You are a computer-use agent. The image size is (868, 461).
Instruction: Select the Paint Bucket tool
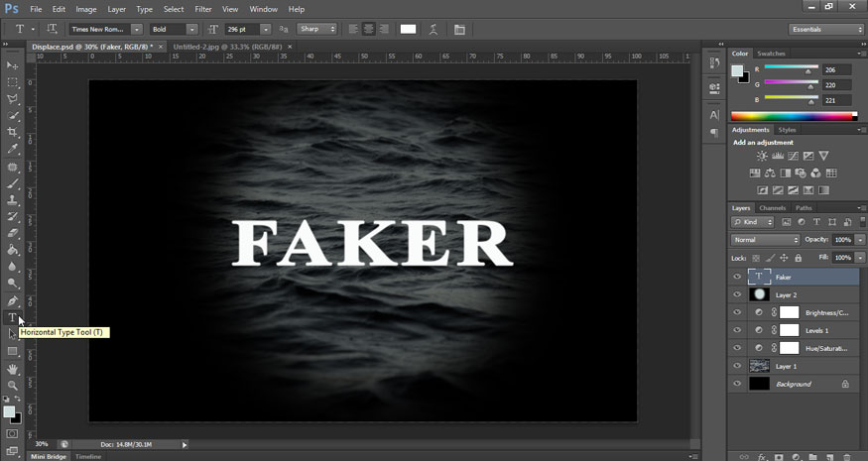12,250
